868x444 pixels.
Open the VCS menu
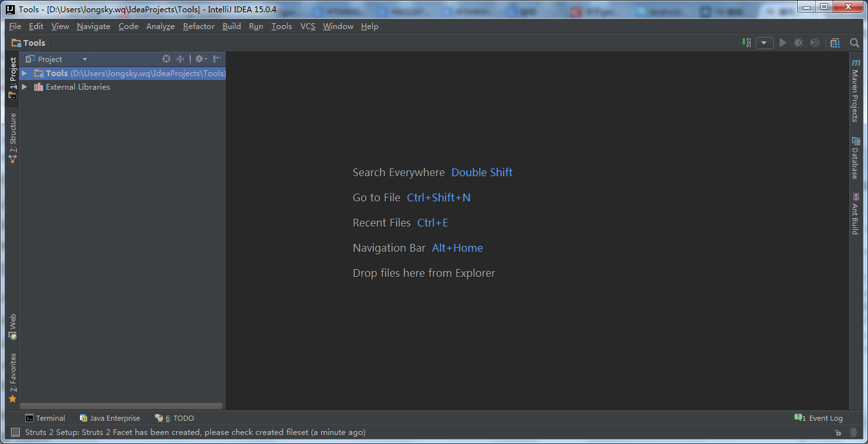point(308,26)
